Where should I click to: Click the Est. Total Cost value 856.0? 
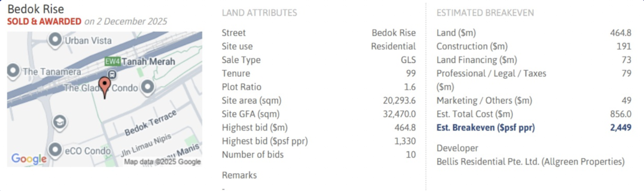pyautogui.click(x=621, y=113)
